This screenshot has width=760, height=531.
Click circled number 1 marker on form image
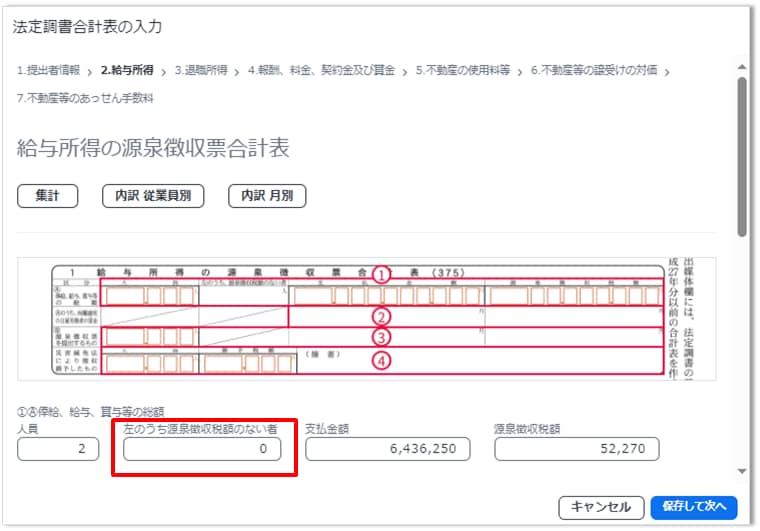pos(380,273)
